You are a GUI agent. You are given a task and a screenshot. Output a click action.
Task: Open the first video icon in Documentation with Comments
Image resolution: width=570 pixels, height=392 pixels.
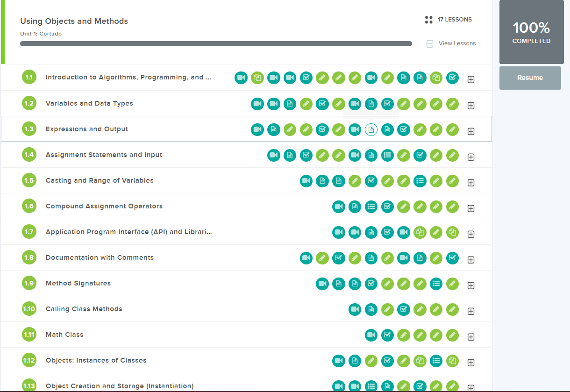tap(306, 257)
